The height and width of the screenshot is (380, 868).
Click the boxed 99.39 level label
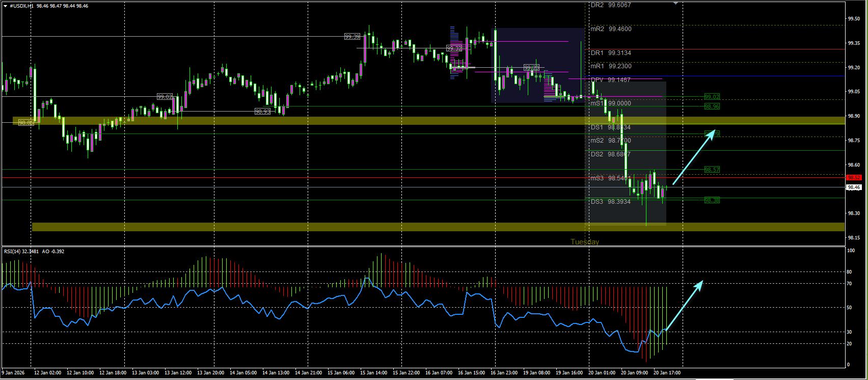pos(352,37)
